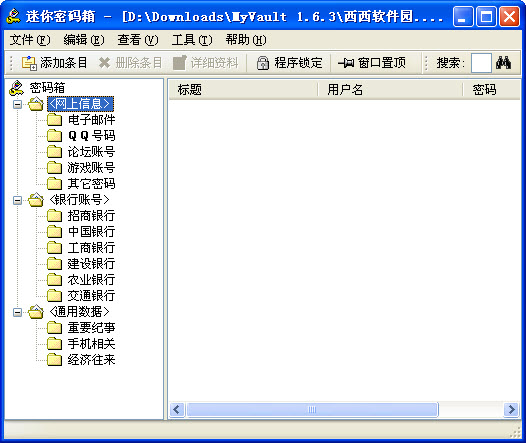Image resolution: width=526 pixels, height=443 pixels.
Task: Click the 添加条目 add entry icon
Action: [x=29, y=63]
